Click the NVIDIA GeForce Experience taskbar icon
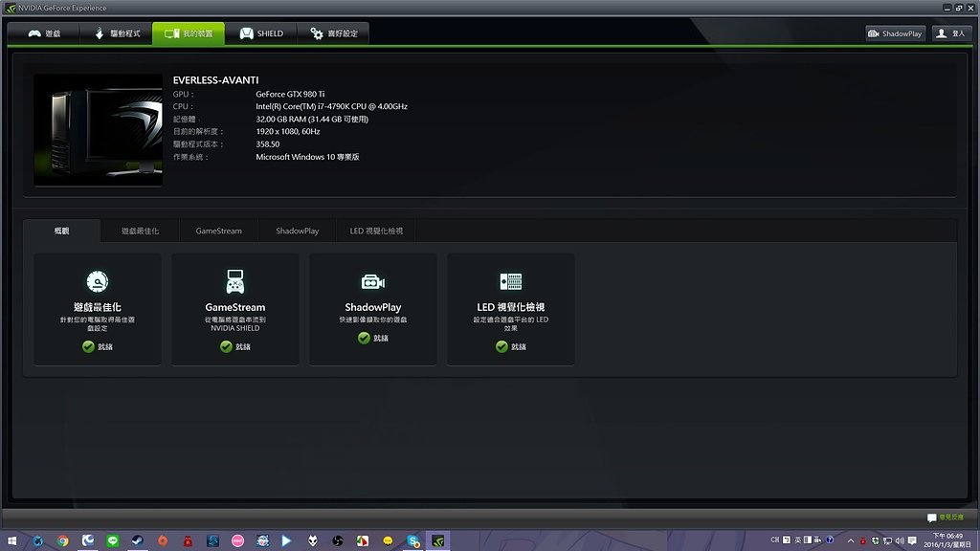This screenshot has height=551, width=980. 438,541
